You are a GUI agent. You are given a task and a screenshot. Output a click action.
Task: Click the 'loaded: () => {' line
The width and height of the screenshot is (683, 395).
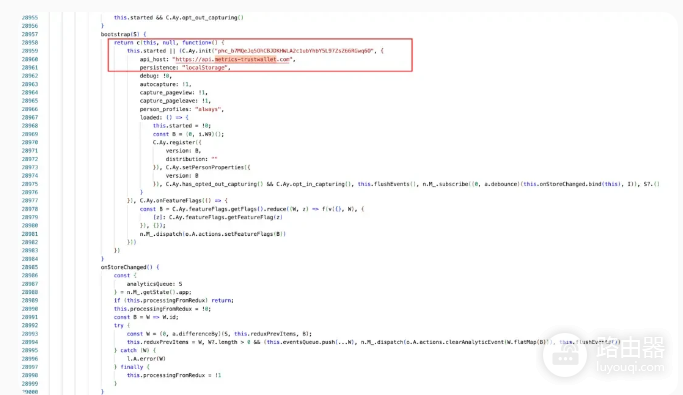[164, 118]
